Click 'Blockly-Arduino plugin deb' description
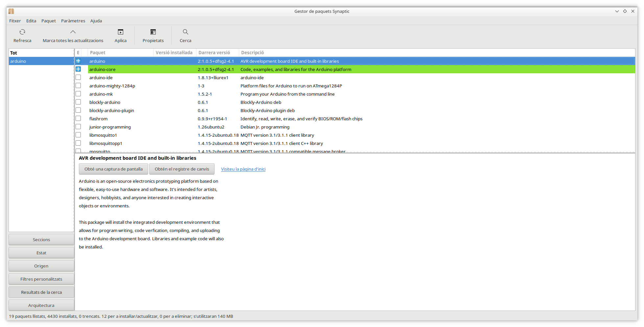The image size is (644, 327). pyautogui.click(x=267, y=110)
